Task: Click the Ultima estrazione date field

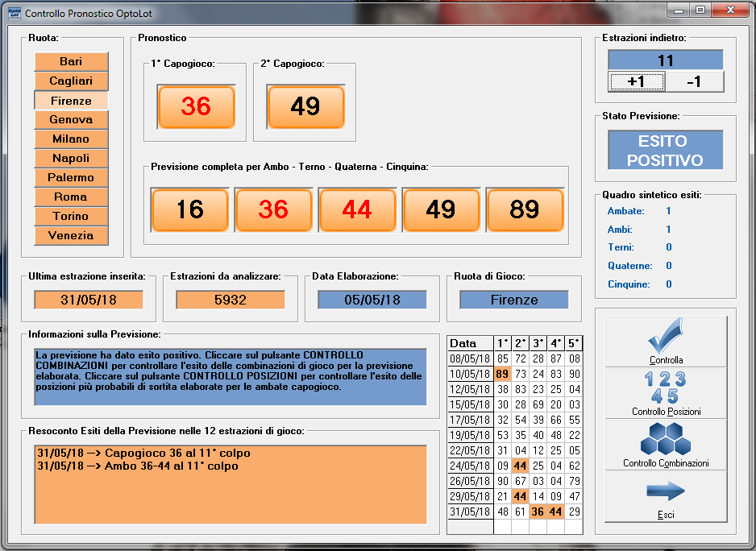Action: click(x=89, y=300)
